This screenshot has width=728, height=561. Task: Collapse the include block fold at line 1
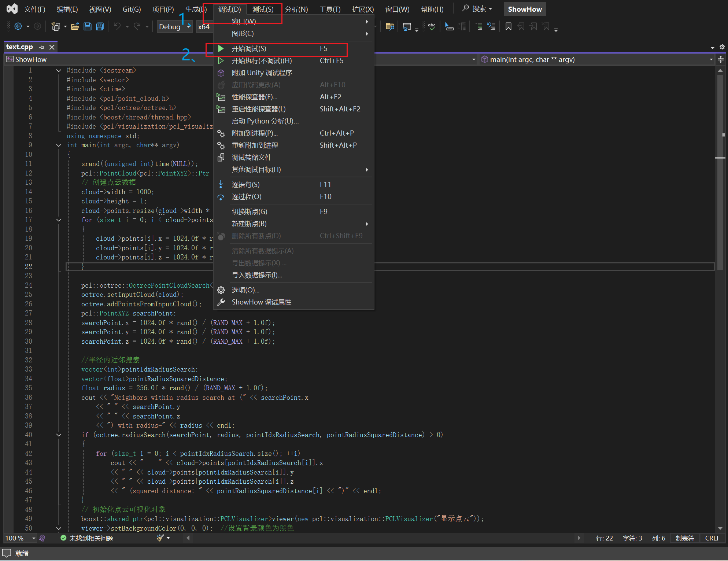tap(59, 70)
